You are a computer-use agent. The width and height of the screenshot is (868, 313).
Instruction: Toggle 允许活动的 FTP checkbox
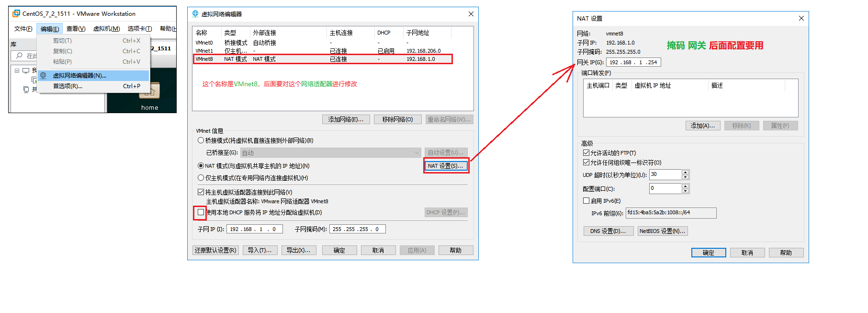tap(586, 153)
